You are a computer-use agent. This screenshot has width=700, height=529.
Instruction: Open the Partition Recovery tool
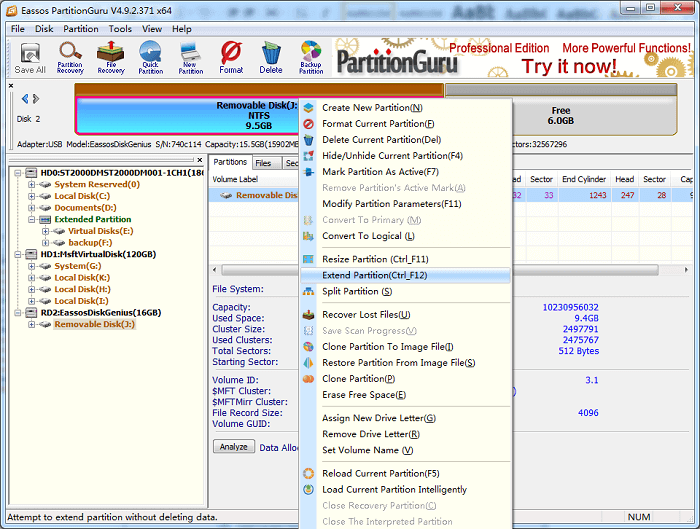[x=70, y=58]
